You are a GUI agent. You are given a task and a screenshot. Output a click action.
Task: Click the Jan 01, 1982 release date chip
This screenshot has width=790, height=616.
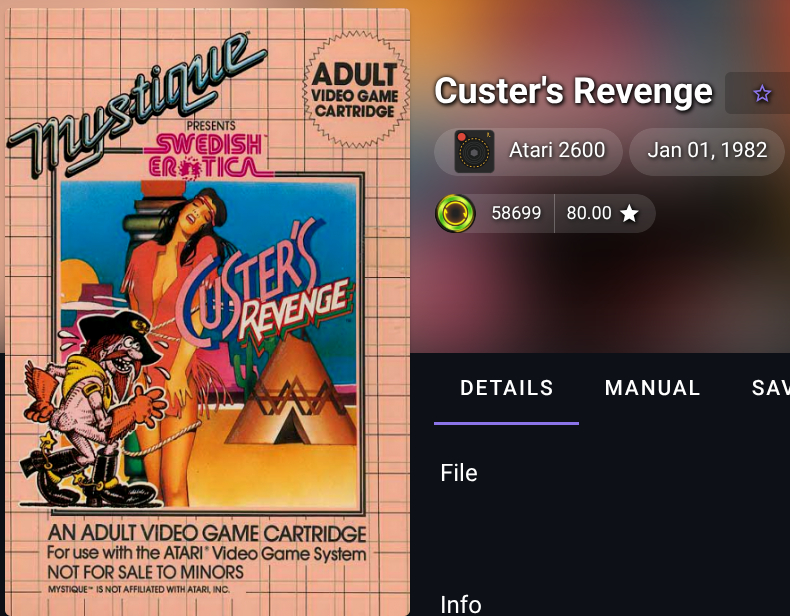tap(707, 151)
